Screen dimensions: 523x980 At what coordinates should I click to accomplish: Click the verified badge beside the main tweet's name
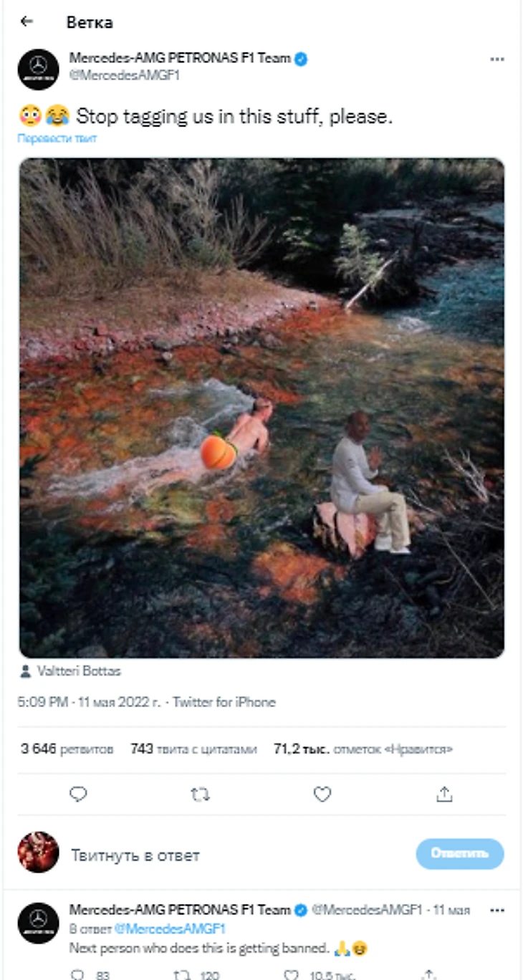(x=302, y=59)
